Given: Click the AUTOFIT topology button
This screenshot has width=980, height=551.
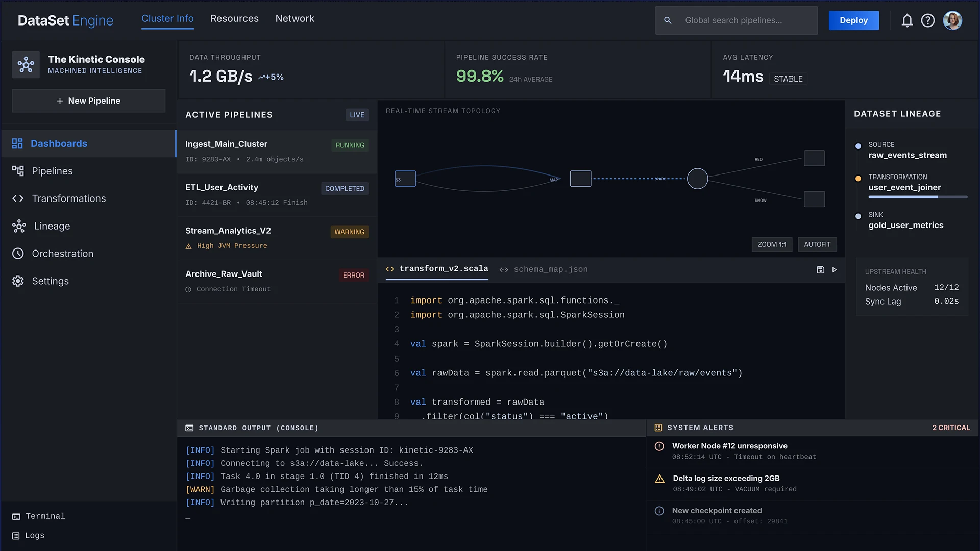Looking at the screenshot, I should (817, 244).
